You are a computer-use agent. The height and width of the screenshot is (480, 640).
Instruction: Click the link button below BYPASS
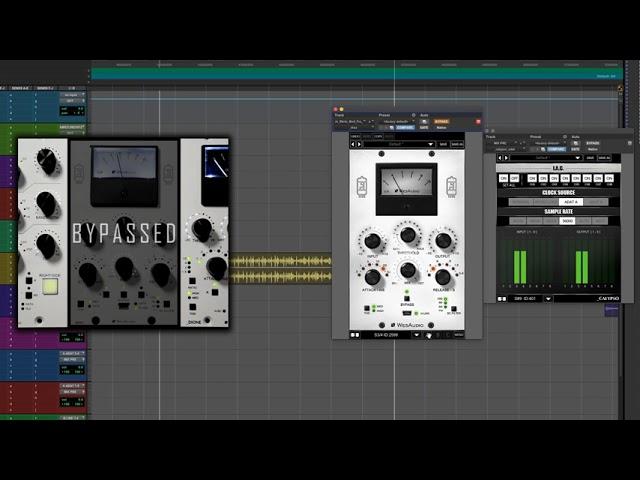pos(407,313)
